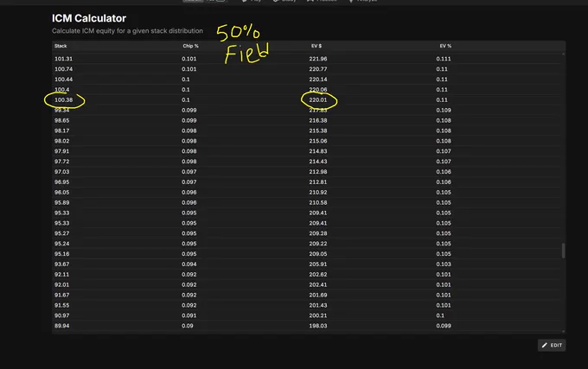Click EV $ value 212.98
Screen dimensions: 588x369
[x=318, y=172]
